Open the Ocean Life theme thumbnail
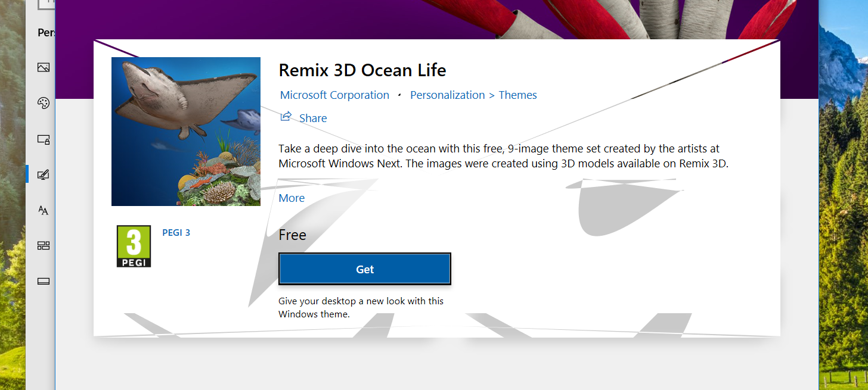 pyautogui.click(x=186, y=132)
